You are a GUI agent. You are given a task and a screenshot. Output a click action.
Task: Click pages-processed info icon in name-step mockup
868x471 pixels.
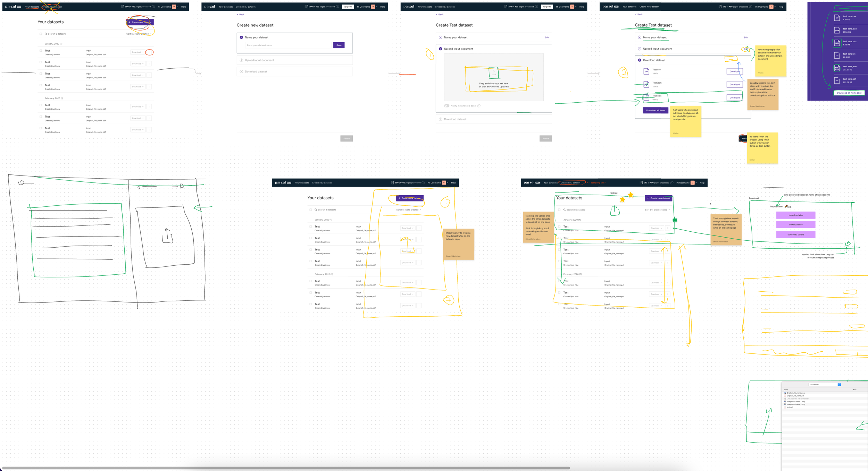coord(337,7)
